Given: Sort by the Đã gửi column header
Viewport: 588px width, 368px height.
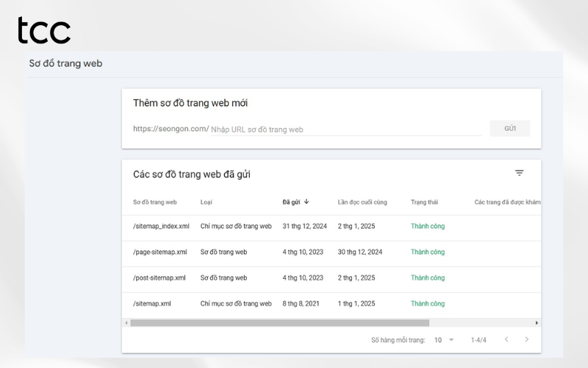Looking at the screenshot, I should point(291,202).
